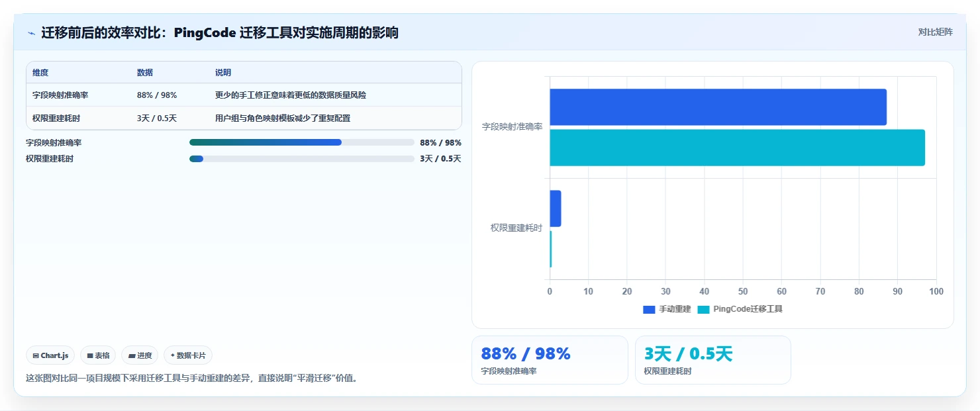Click the 字段映射准确率 progress bar

coord(301,142)
